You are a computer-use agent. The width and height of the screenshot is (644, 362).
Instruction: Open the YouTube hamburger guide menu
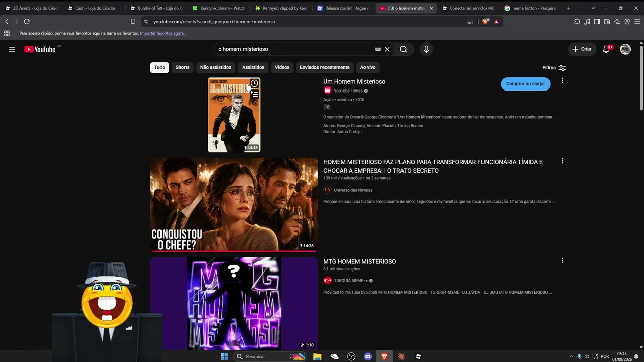pos(12,49)
